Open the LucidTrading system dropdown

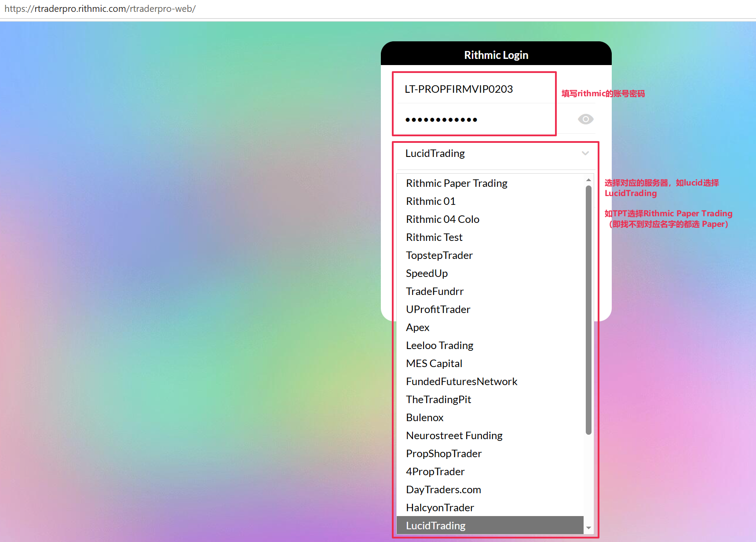tap(496, 153)
